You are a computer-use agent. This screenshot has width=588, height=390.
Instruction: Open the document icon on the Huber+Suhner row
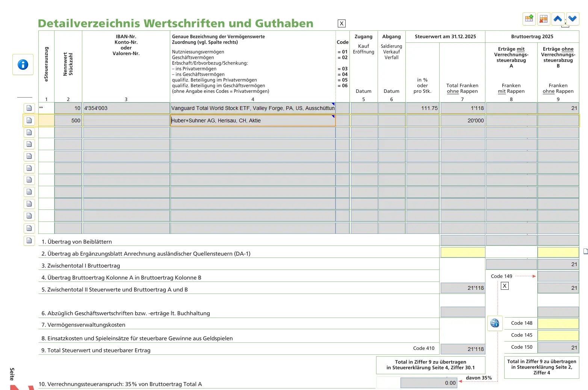click(29, 120)
